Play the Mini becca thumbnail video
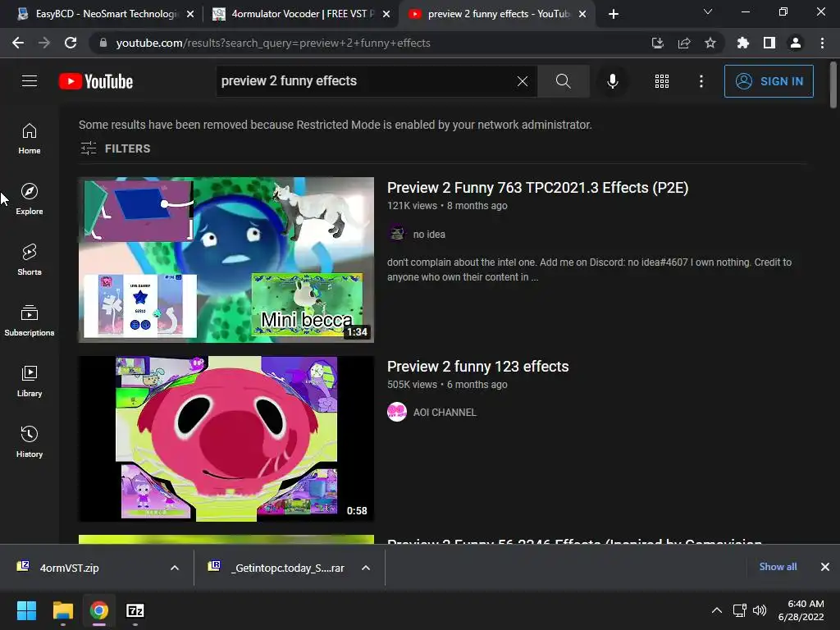The width and height of the screenshot is (840, 630). pyautogui.click(x=226, y=260)
